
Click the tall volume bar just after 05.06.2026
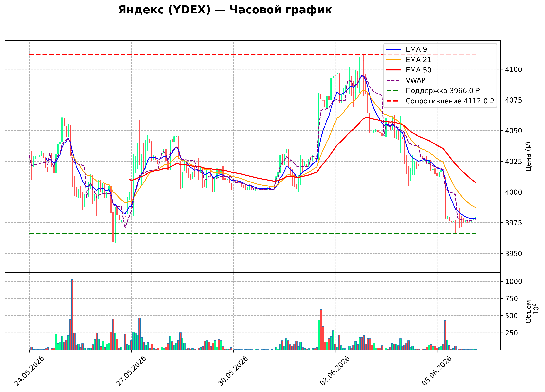(445, 335)
